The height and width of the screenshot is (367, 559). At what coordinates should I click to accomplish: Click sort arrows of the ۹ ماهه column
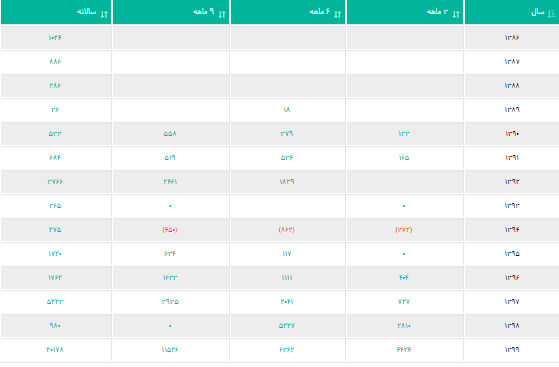(222, 14)
